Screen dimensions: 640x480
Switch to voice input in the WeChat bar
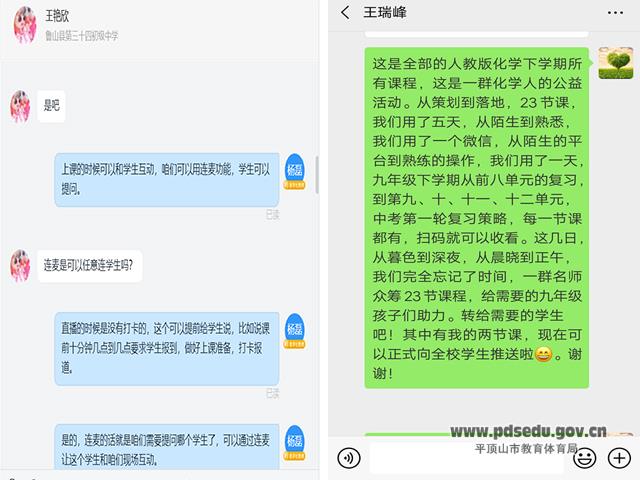click(x=349, y=458)
